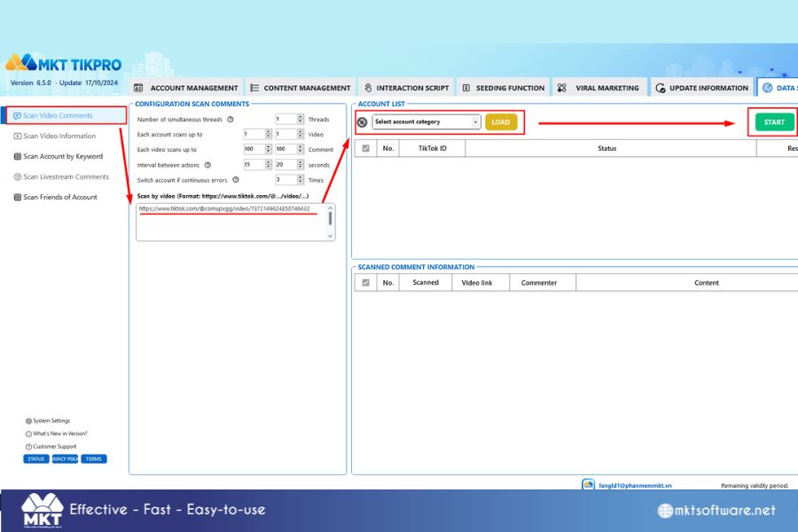
Task: Open the Account Management tab
Action: tap(186, 88)
